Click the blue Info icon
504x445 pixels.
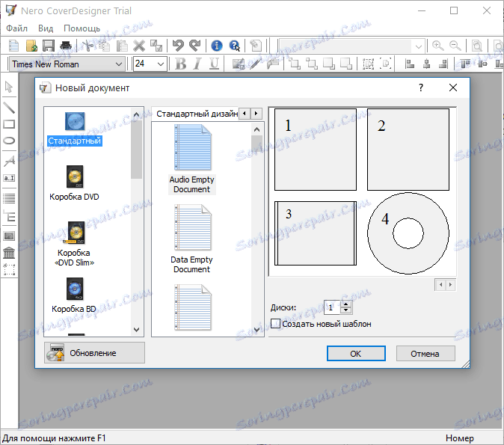[x=217, y=46]
